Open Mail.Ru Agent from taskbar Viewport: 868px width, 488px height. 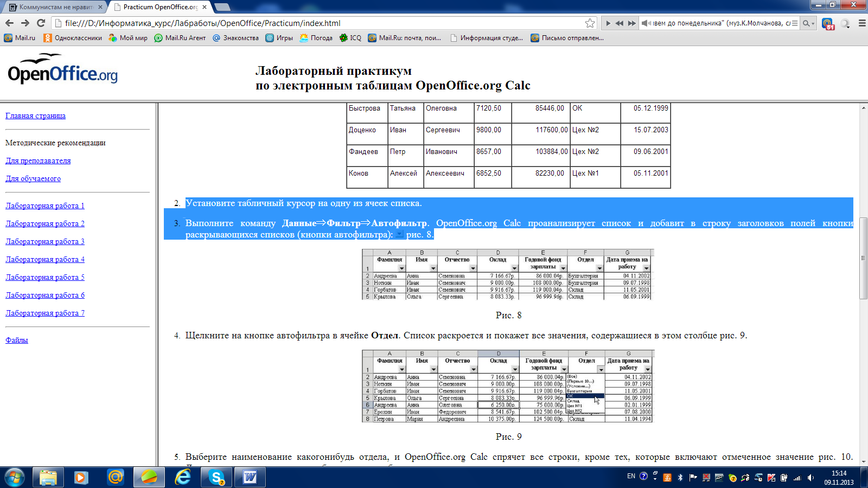click(116, 477)
